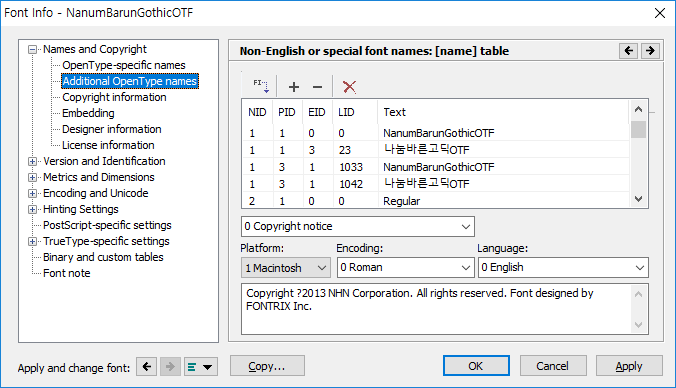
Task: Select Metrics and Dimensions label
Action: point(99,177)
